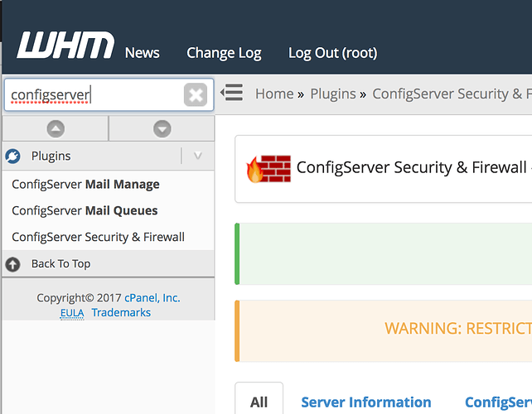Click the Plugins section icon
The width and height of the screenshot is (532, 414).
[13, 156]
